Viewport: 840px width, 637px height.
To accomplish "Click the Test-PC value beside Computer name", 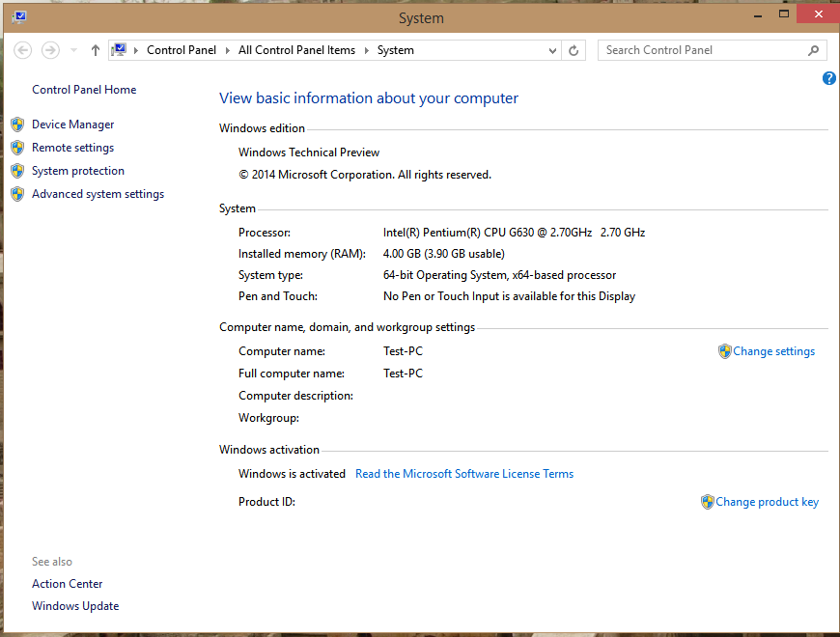I will click(403, 351).
